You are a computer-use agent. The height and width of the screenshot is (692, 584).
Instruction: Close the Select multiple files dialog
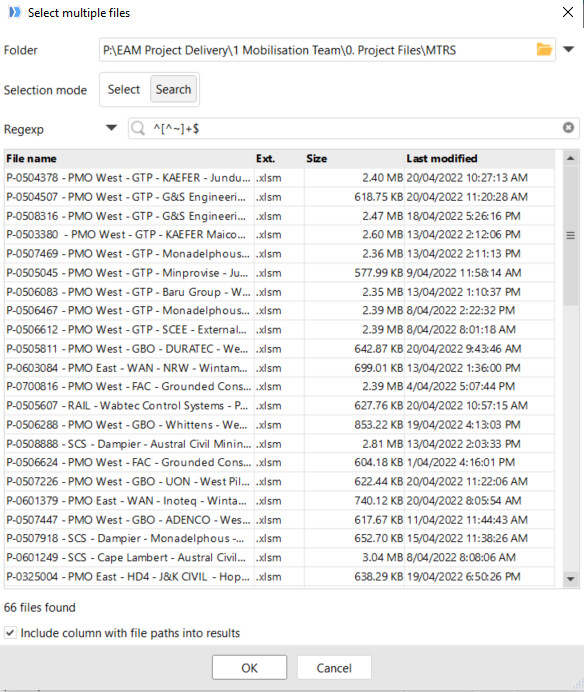[568, 12]
